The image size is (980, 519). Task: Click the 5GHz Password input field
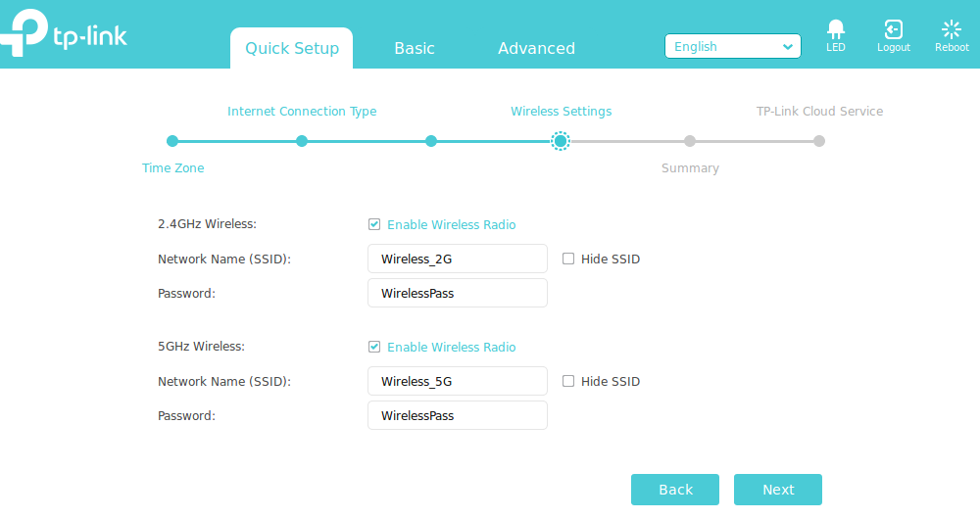457,415
